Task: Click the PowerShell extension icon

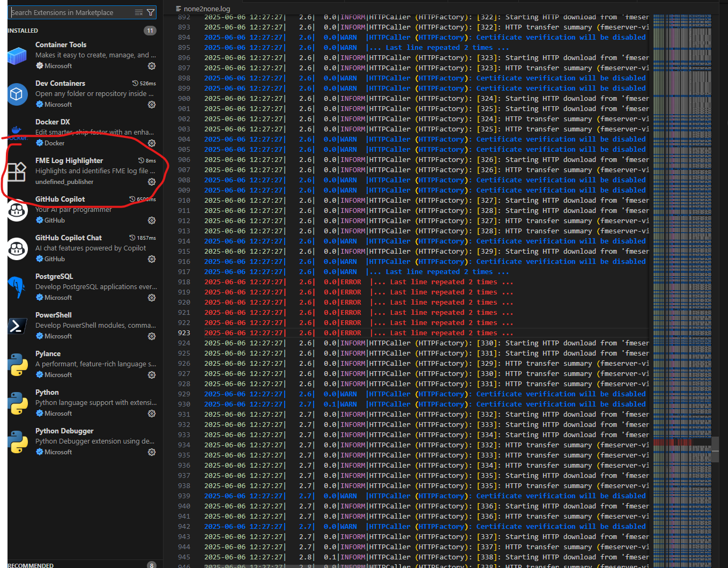Action: pos(17,326)
